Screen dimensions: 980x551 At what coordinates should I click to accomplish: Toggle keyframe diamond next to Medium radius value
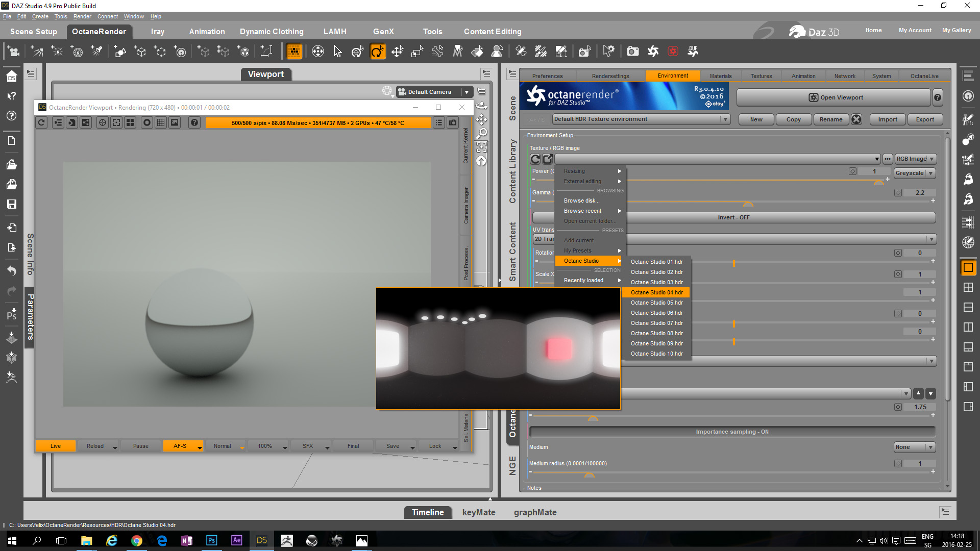pos(898,464)
